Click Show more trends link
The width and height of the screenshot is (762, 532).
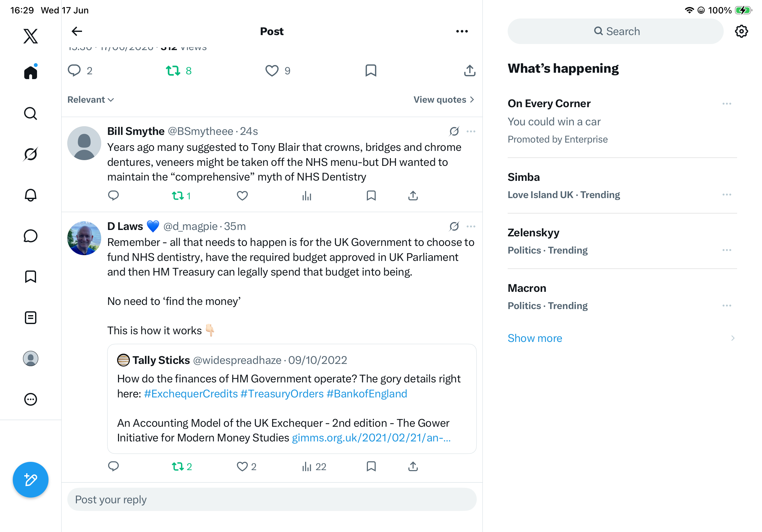coord(535,338)
